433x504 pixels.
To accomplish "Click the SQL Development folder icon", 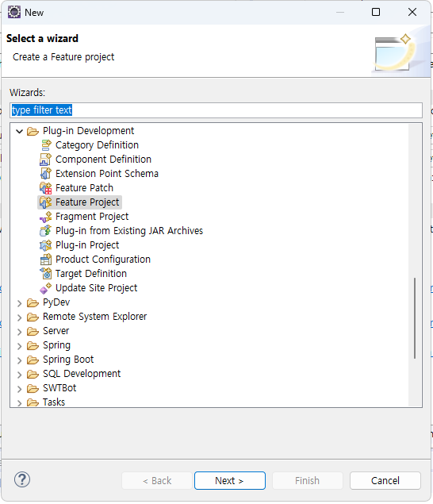I will tap(33, 374).
